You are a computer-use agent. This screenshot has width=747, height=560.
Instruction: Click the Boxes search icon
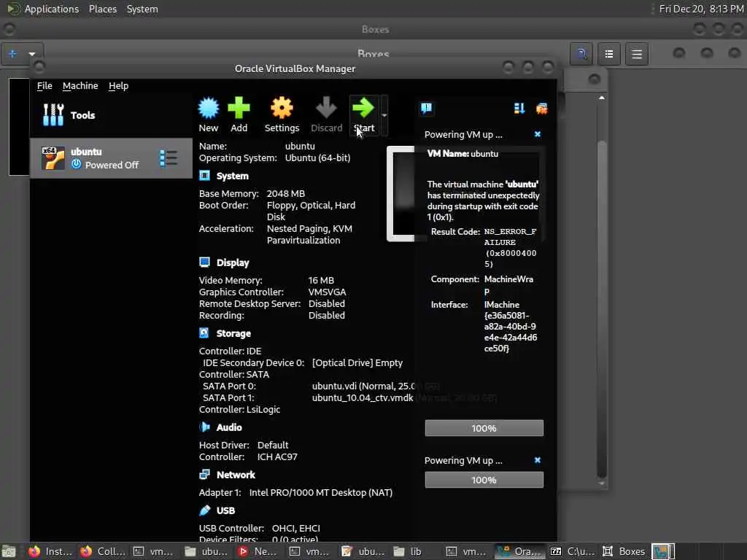[x=581, y=54]
